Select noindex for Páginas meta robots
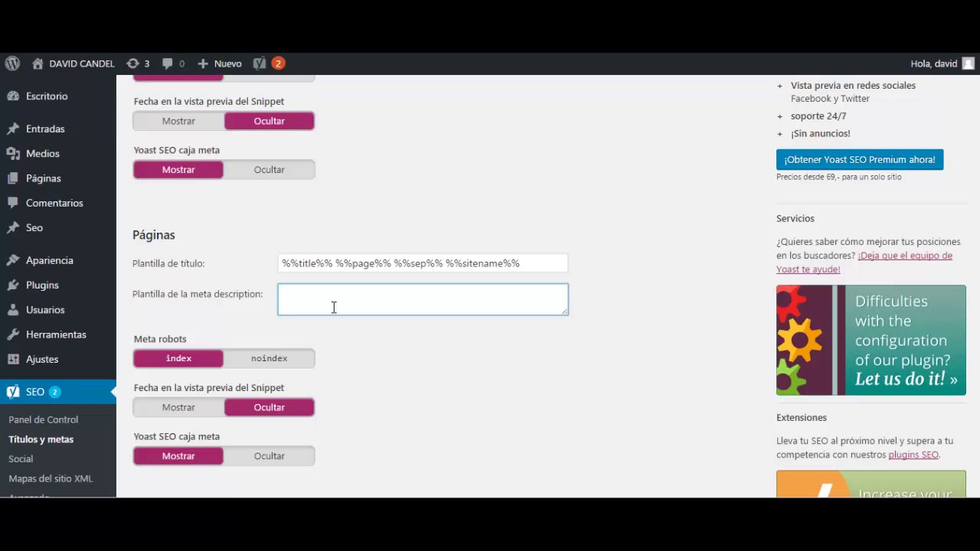Viewport: 980px width, 551px height. point(269,358)
